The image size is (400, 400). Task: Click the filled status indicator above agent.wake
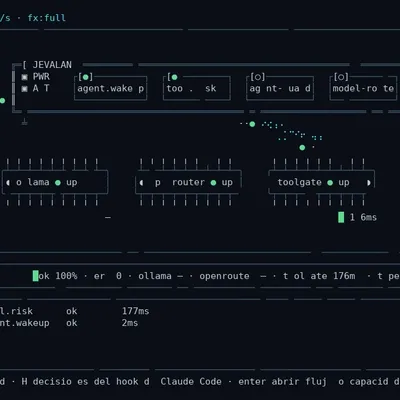[86, 77]
